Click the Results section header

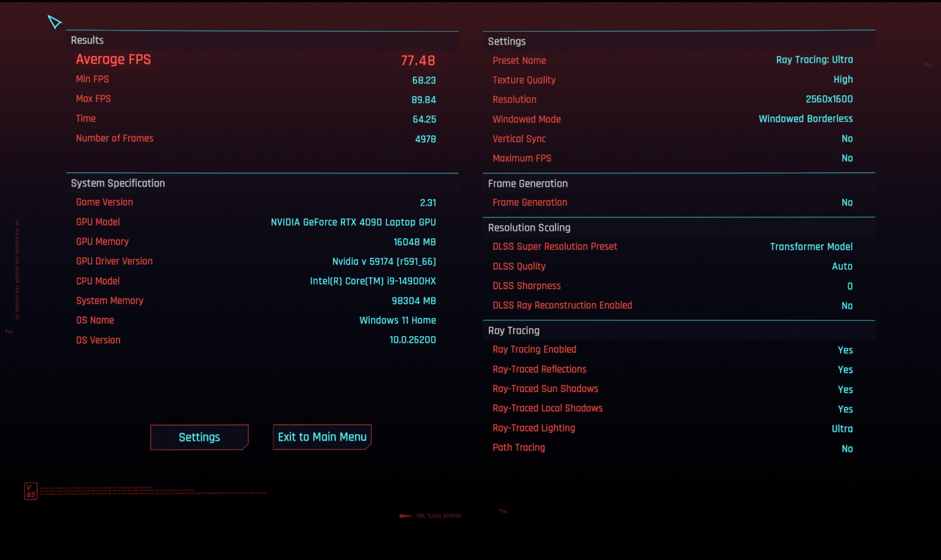tap(87, 40)
